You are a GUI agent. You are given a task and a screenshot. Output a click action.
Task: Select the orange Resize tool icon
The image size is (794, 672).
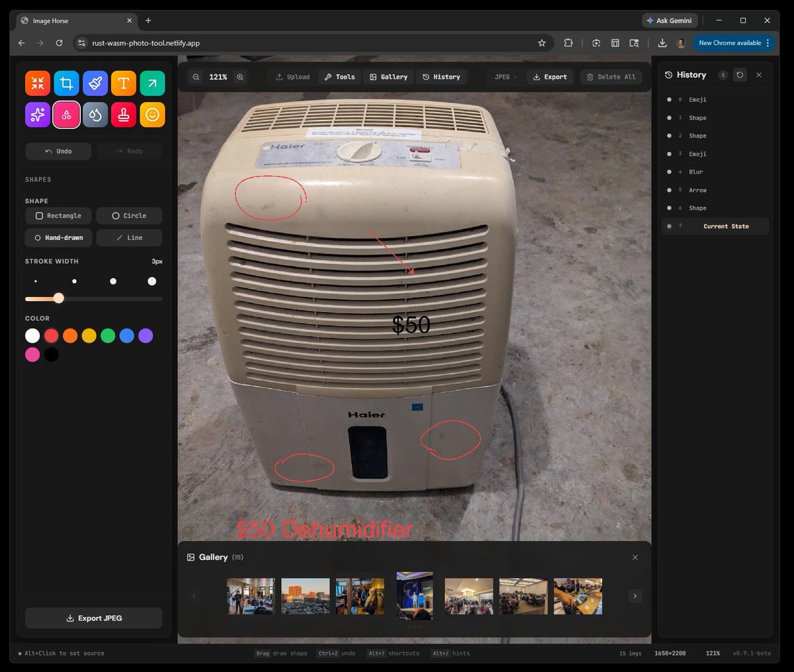pyautogui.click(x=38, y=83)
